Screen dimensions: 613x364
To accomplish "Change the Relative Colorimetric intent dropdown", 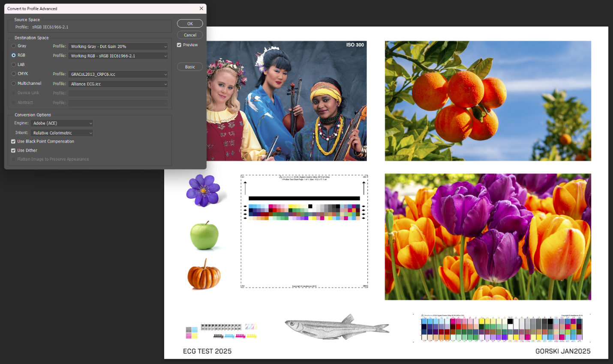I will pyautogui.click(x=62, y=133).
